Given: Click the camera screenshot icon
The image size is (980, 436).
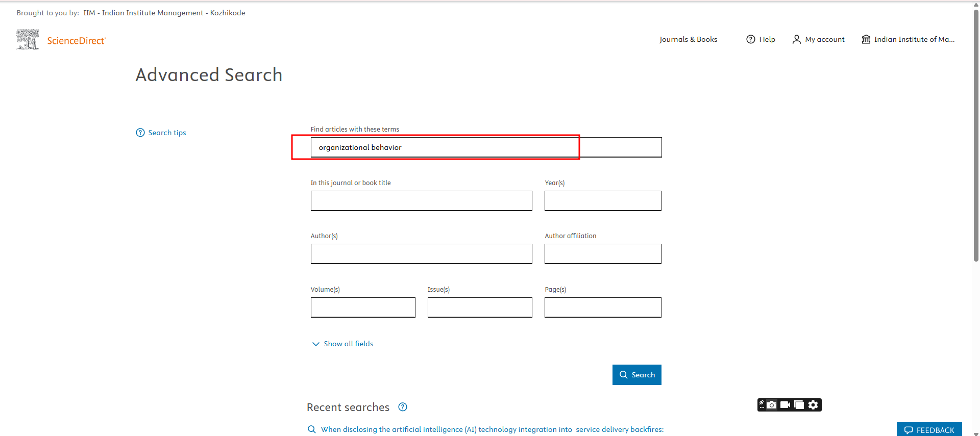Looking at the screenshot, I should 772,405.
